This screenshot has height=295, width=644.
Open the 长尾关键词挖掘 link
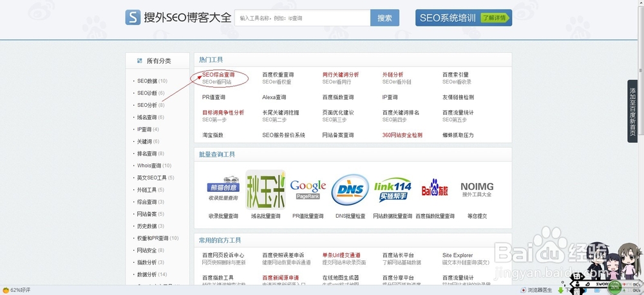(281, 113)
